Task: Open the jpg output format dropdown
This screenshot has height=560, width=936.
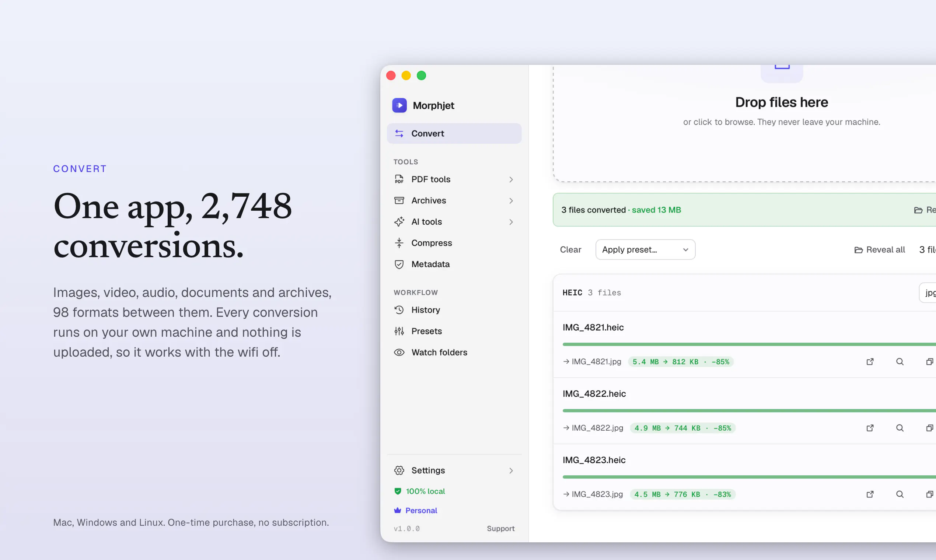Action: pyautogui.click(x=928, y=293)
